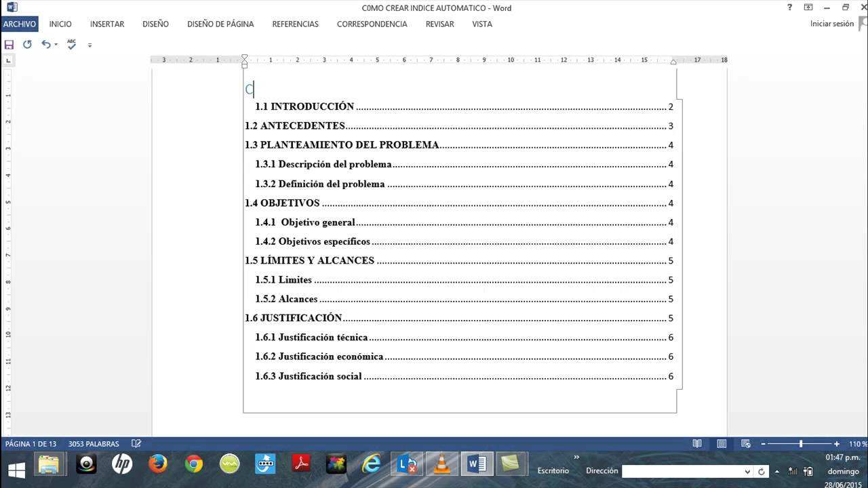
Task: Click the Repeat (redo) circular arrow icon
Action: coord(27,45)
